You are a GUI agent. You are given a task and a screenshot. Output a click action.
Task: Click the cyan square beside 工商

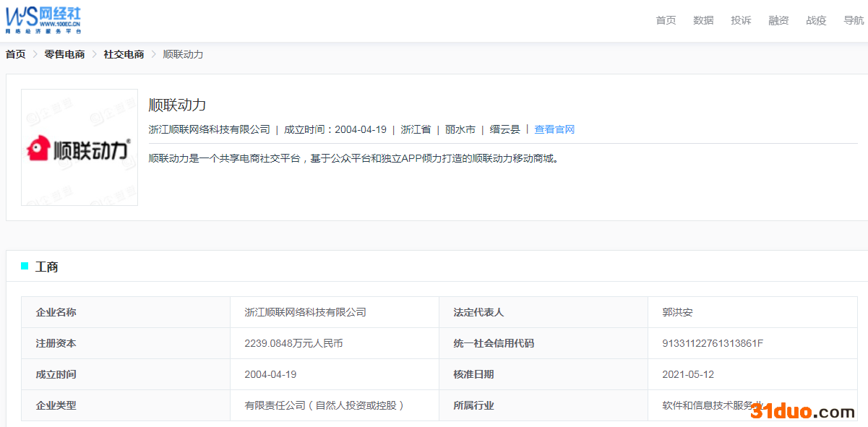[25, 267]
